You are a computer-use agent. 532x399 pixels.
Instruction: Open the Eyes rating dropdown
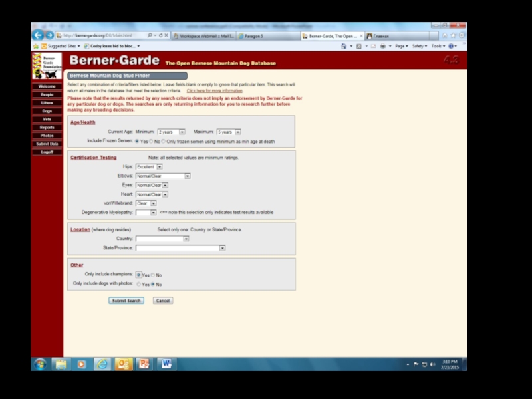(x=152, y=186)
